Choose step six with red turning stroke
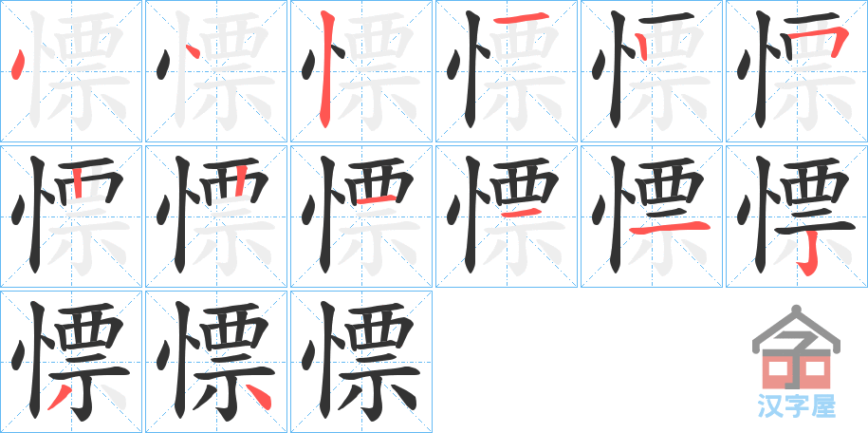This screenshot has width=868, height=433. coord(797,71)
